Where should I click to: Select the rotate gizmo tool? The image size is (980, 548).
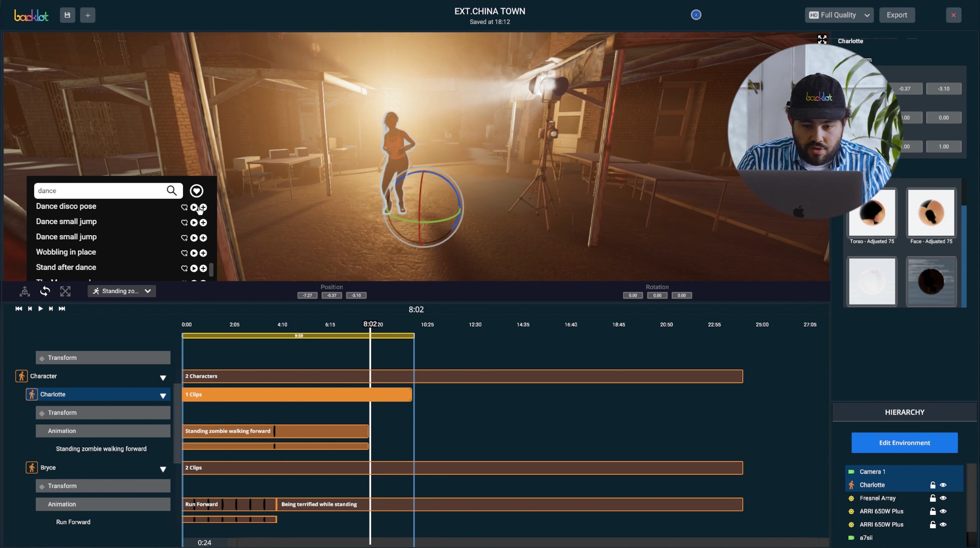pos(45,291)
